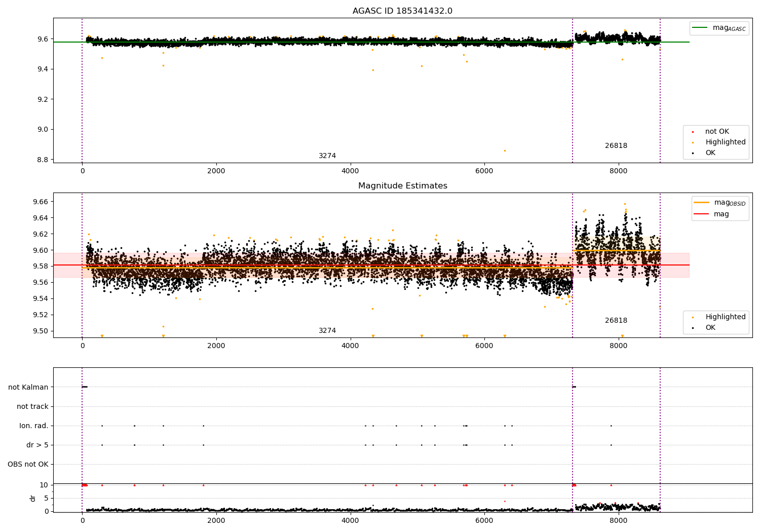Click the '5' tick on the dr axis

(46, 499)
